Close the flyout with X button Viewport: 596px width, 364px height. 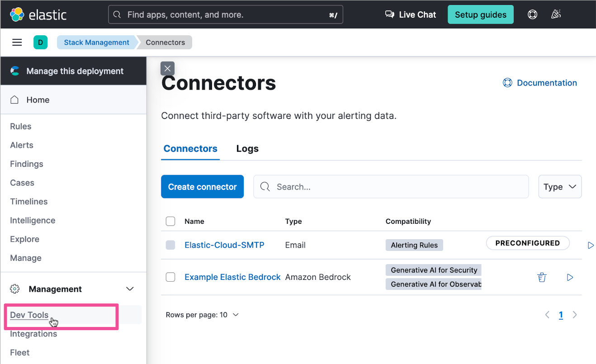click(x=167, y=68)
